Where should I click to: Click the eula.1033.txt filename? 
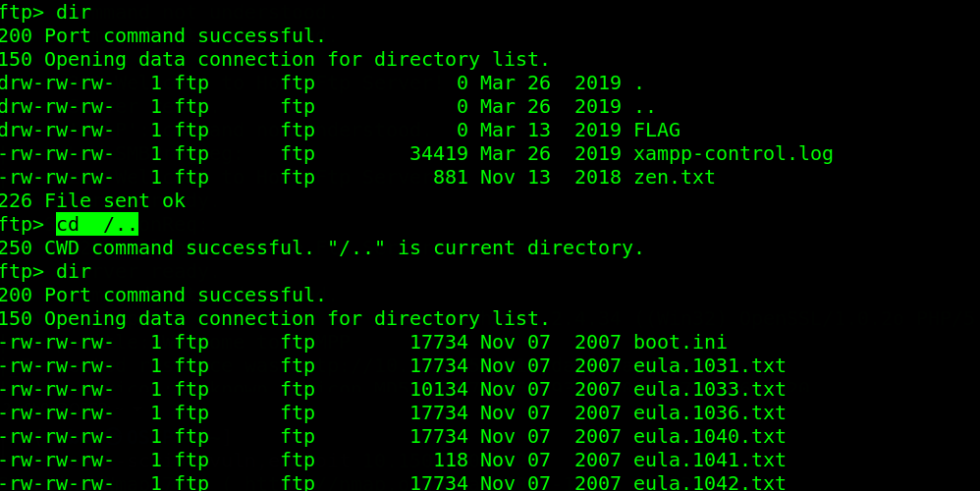click(709, 389)
